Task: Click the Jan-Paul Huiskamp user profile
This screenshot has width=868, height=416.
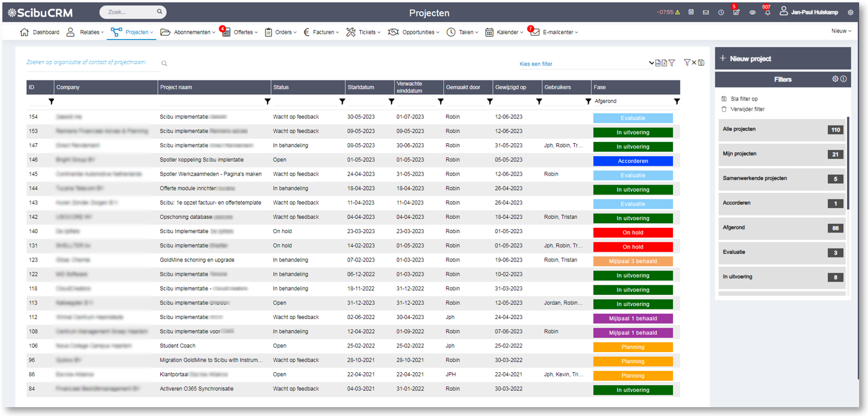Action: click(809, 11)
